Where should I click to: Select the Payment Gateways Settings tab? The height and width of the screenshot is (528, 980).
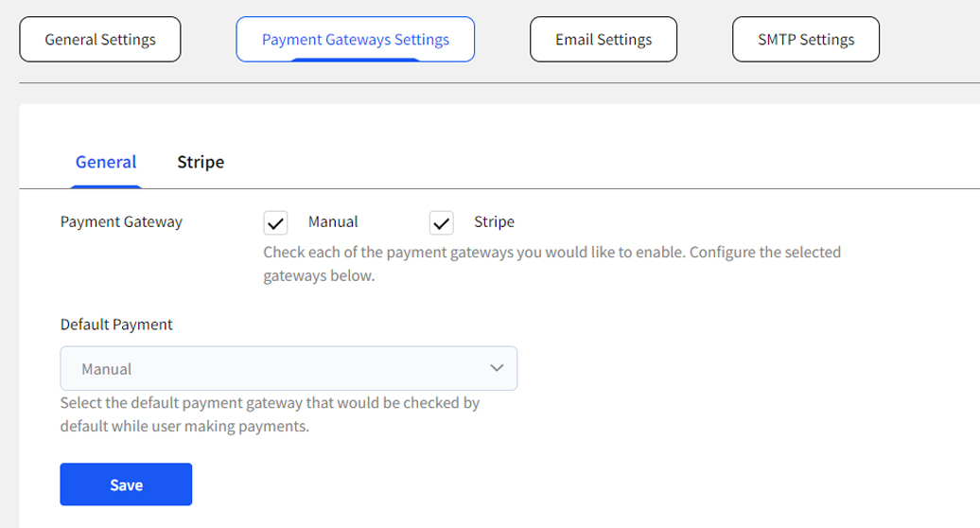click(355, 40)
